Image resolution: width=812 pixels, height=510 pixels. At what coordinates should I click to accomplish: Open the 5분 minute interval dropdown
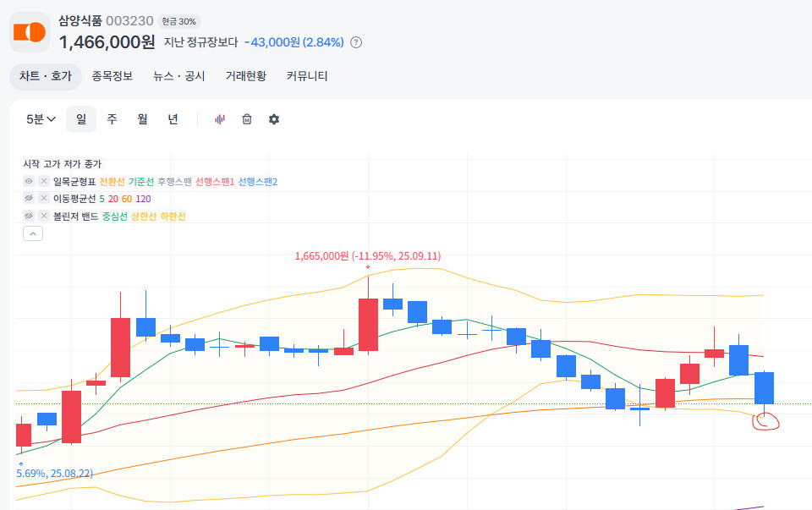41,119
